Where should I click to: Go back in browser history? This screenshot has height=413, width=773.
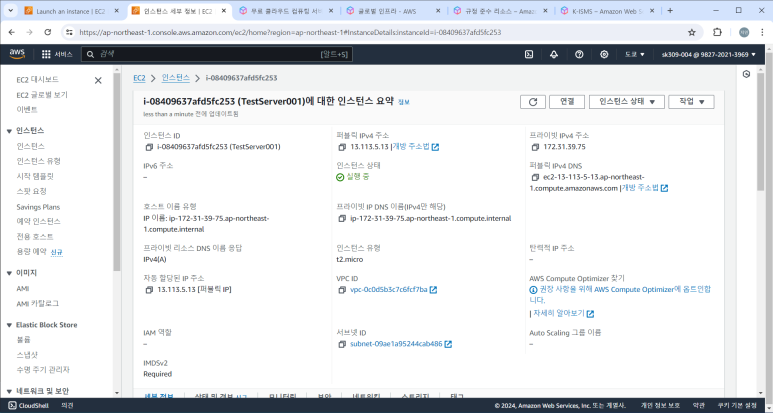[12, 32]
